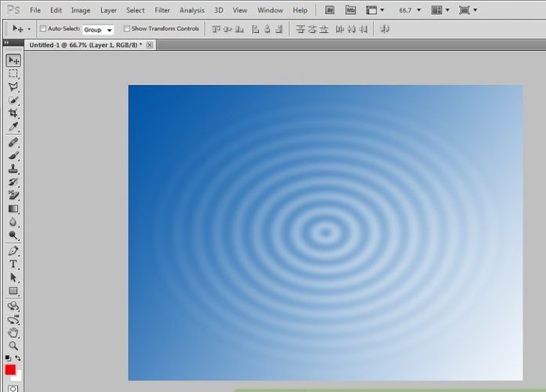Check Show Transform Controls option

(127, 29)
